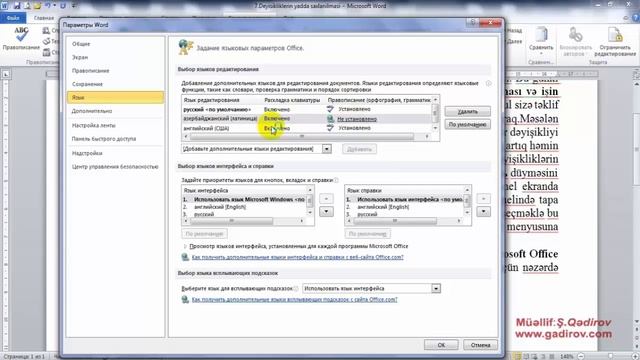Click the Отмена button
Viewport: 640px width, 360px height.
(480, 345)
